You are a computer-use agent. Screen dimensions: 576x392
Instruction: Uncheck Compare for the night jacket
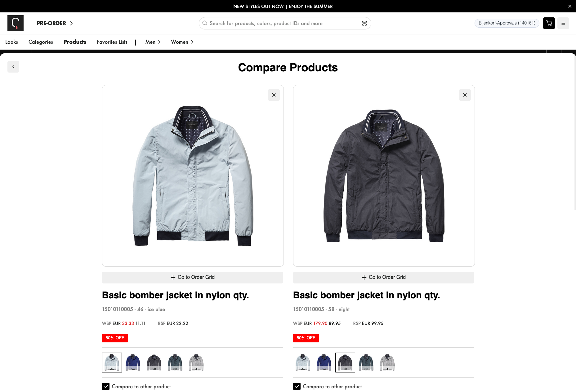pos(297,386)
